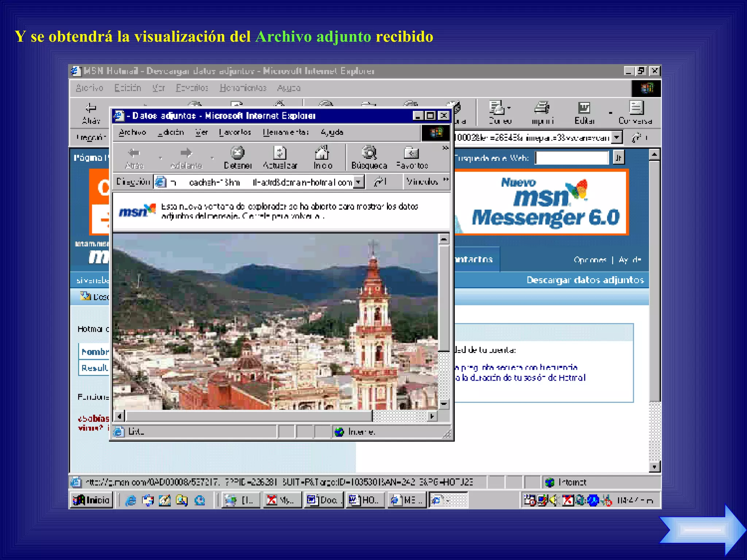This screenshot has width=747, height=560.
Task: Click the page icon in the Datos adjuntos address field
Action: [160, 182]
